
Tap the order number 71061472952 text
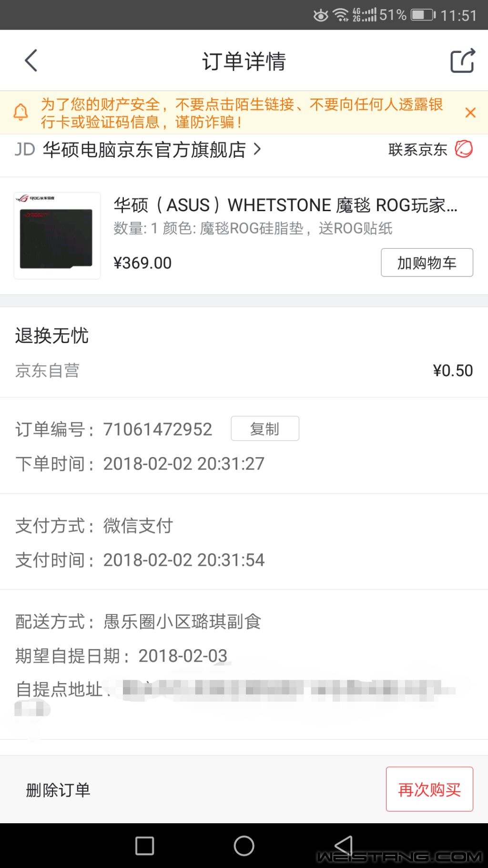[x=158, y=429]
